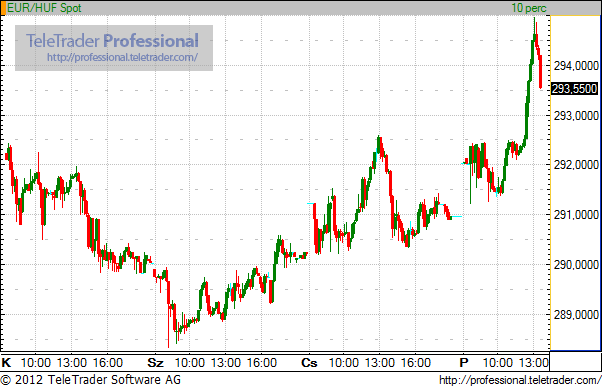Viewport: 602px width, 389px height.
Task: Click the 289,0000 price axis label
Action: pos(576,315)
